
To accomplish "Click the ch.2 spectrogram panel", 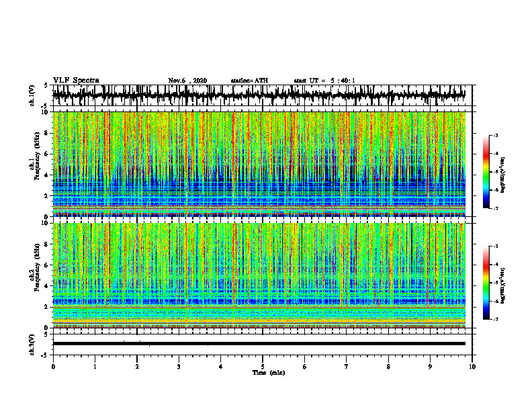I will point(259,275).
